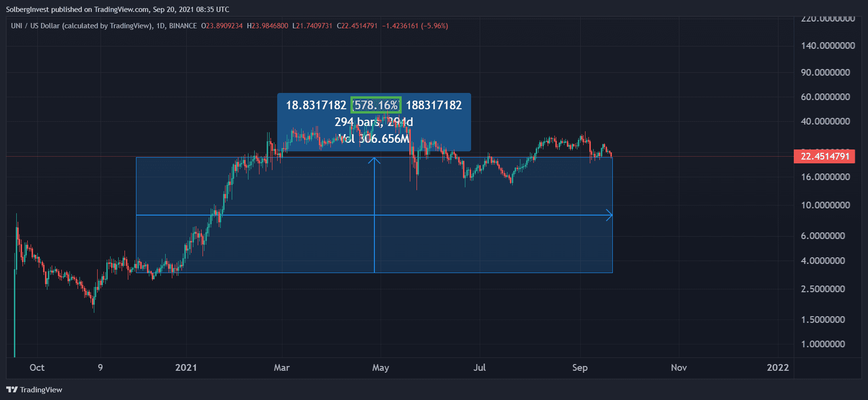Screen dimensions: 868x400
Task: Click the 2021 label on the time axis
Action: tap(186, 367)
